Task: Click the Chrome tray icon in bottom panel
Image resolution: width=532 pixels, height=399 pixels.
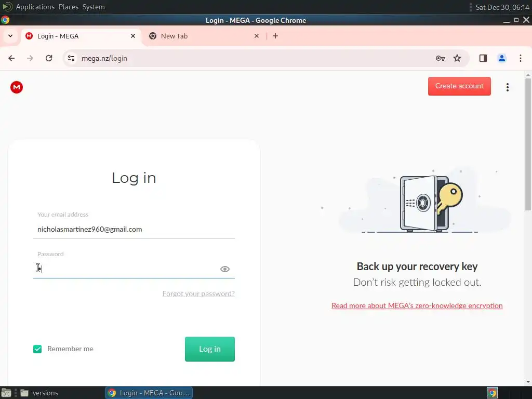Action: click(x=492, y=393)
